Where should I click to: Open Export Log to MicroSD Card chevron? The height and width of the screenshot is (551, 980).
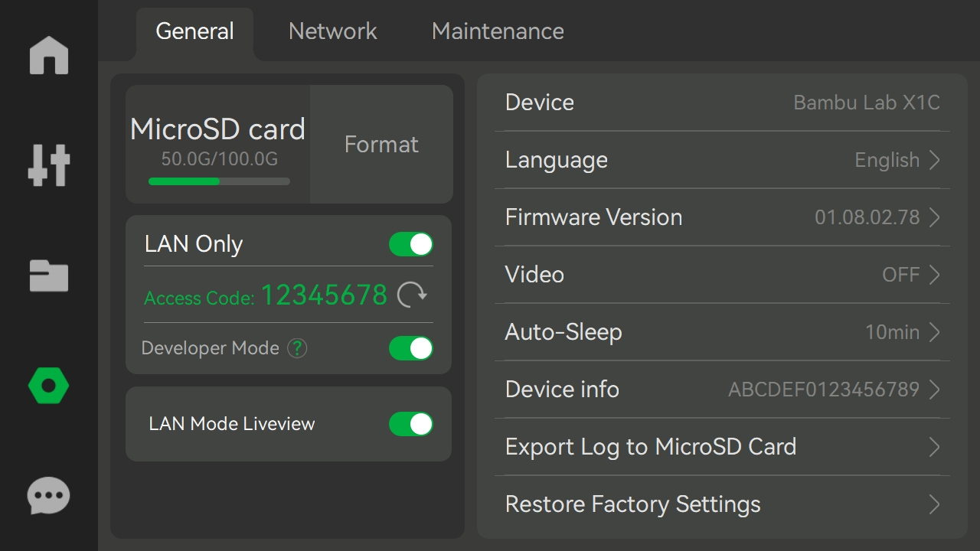point(935,447)
